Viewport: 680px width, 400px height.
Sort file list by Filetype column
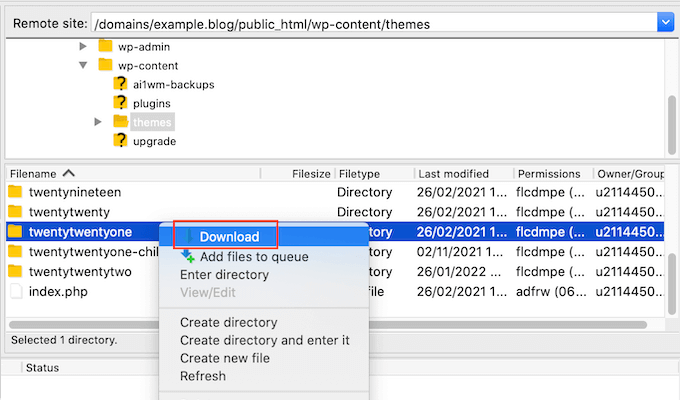359,174
